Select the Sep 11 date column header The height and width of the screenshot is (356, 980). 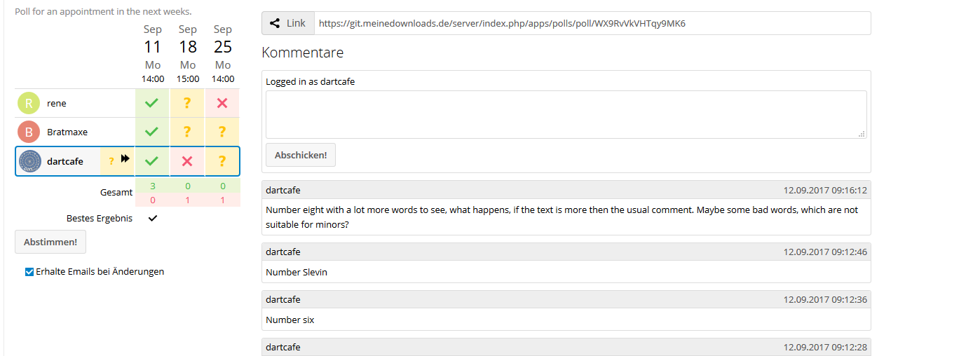(153, 53)
